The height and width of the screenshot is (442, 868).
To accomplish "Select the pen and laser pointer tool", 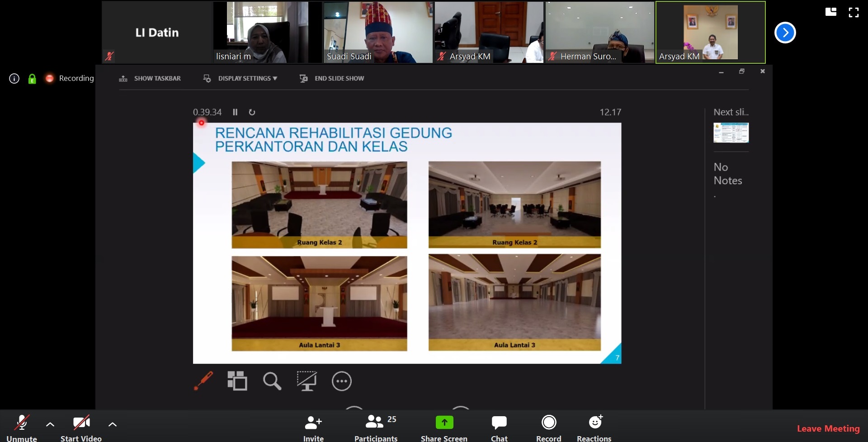I will pyautogui.click(x=203, y=381).
